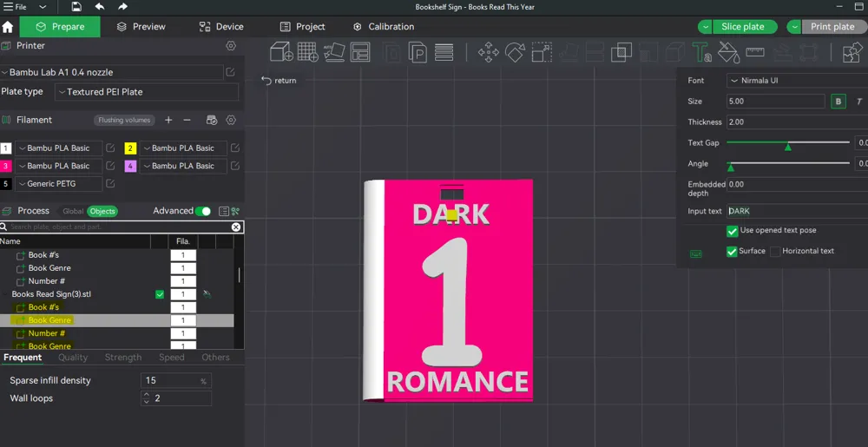Click the Save icon in title bar
Image resolution: width=868 pixels, height=447 pixels.
tap(76, 7)
